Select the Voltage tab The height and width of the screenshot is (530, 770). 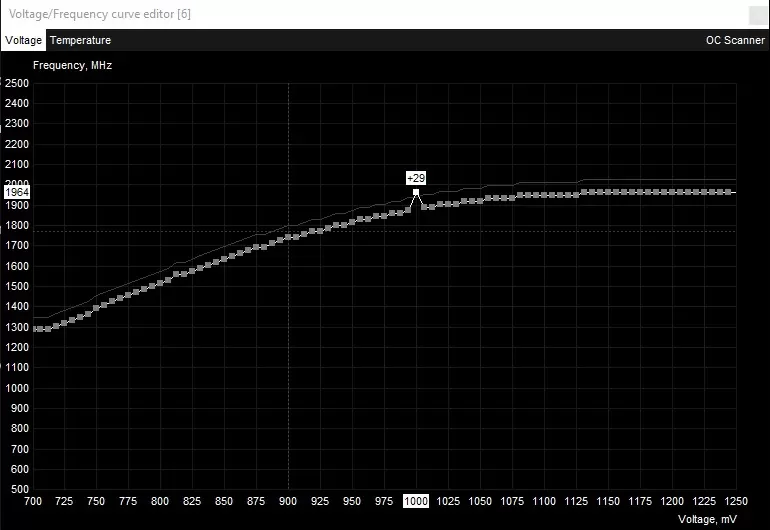coord(23,41)
